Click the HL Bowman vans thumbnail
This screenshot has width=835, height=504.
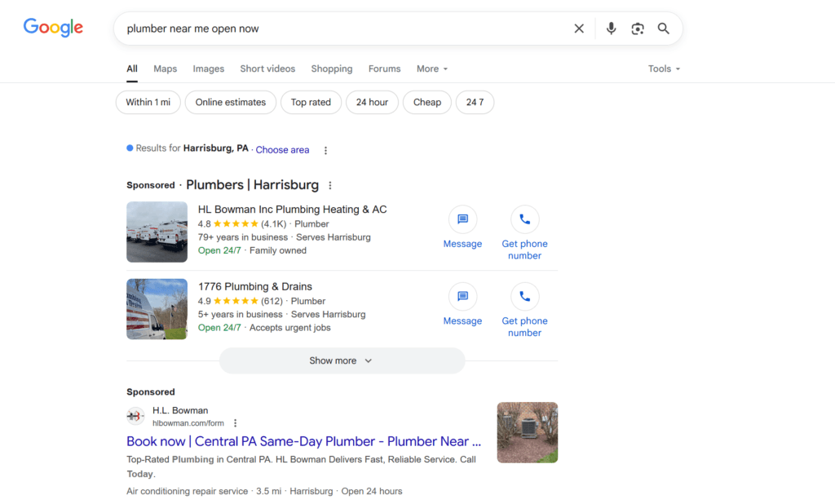[x=157, y=232]
